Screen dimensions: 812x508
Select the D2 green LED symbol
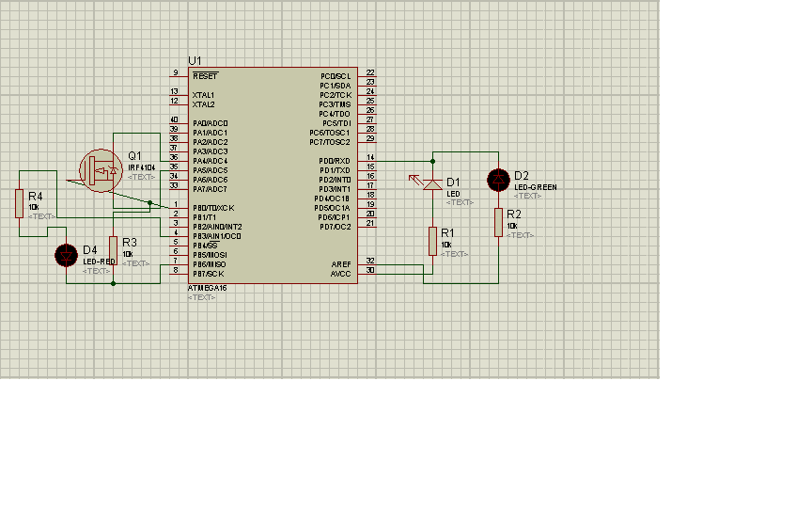(x=498, y=180)
